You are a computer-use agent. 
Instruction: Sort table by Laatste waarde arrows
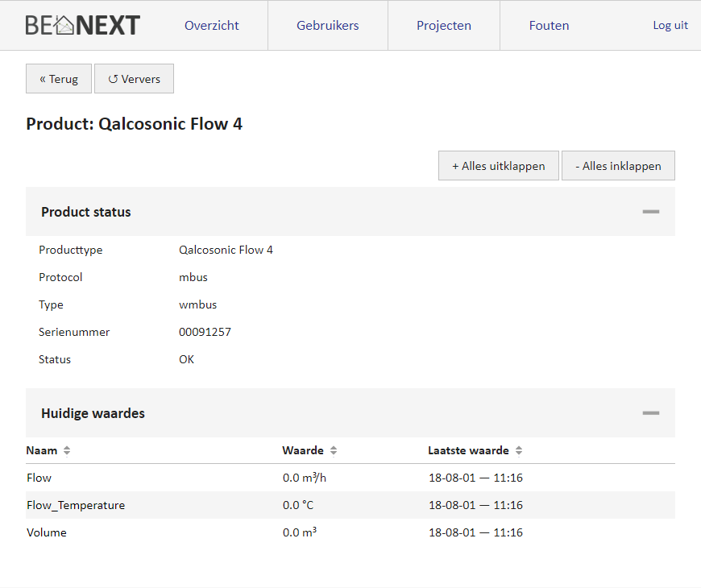(x=519, y=451)
